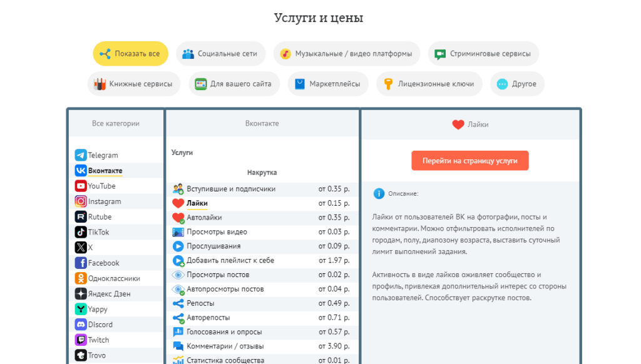Viewport: 641px width, 364px height.
Task: Select the Лицензионные ключи filter
Action: click(429, 84)
